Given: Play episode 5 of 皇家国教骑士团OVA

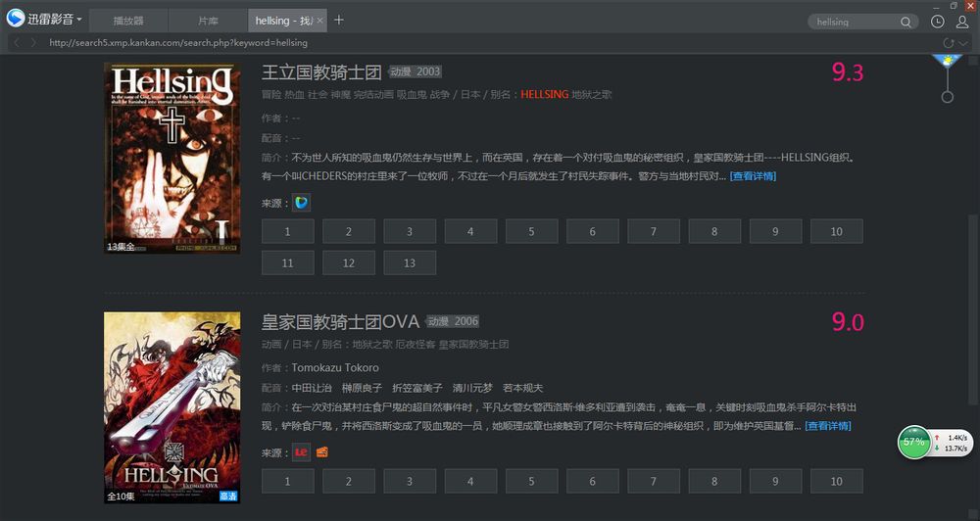Looking at the screenshot, I should (531, 481).
